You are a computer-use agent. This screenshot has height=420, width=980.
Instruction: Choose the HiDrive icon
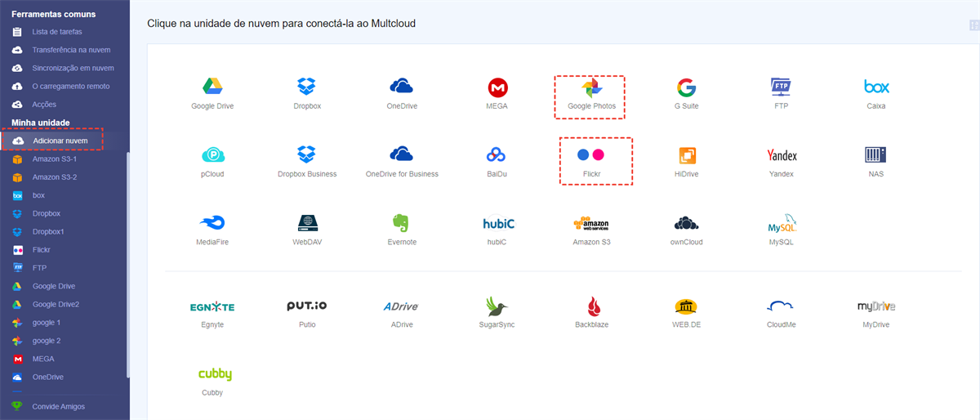[x=686, y=155]
